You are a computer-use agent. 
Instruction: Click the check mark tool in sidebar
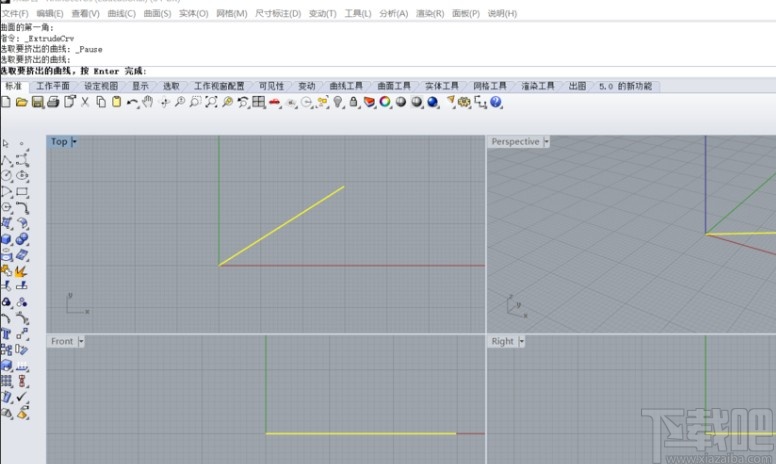(x=22, y=397)
